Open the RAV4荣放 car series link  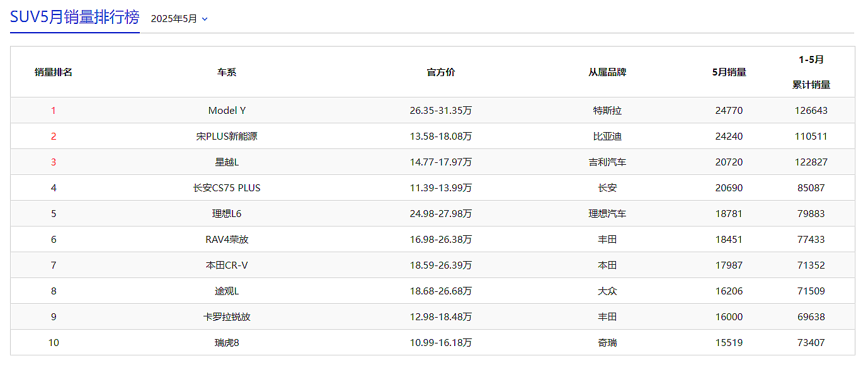[227, 240]
